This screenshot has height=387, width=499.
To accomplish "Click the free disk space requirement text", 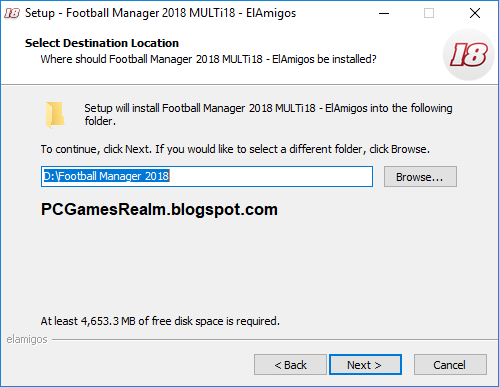I will (x=160, y=321).
